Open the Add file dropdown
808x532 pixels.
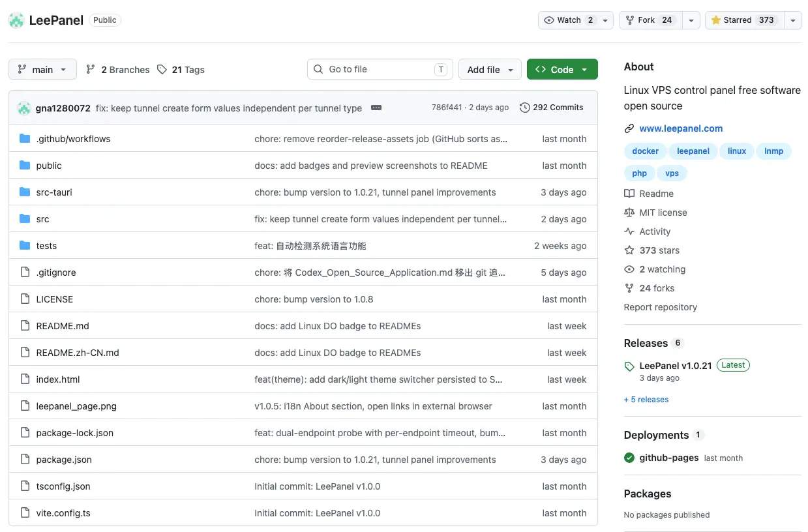(490, 69)
